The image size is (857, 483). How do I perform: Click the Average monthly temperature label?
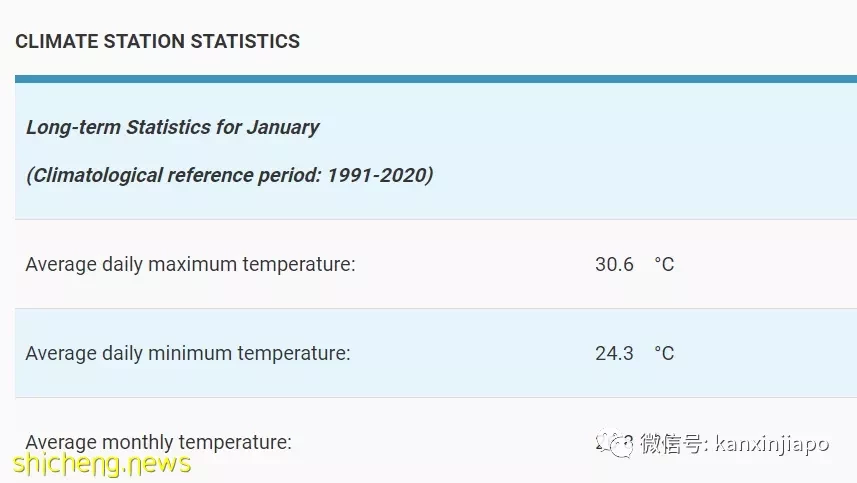[x=159, y=442]
